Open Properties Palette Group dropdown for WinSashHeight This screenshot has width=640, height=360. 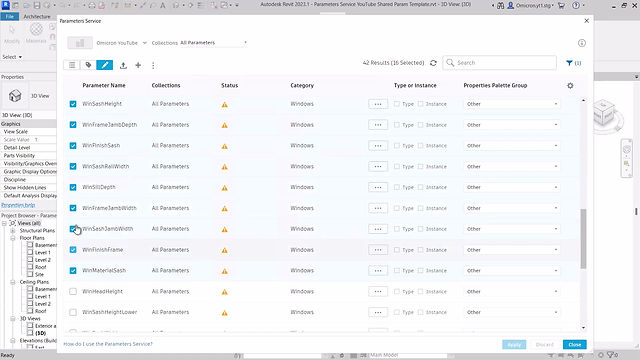tap(511, 104)
